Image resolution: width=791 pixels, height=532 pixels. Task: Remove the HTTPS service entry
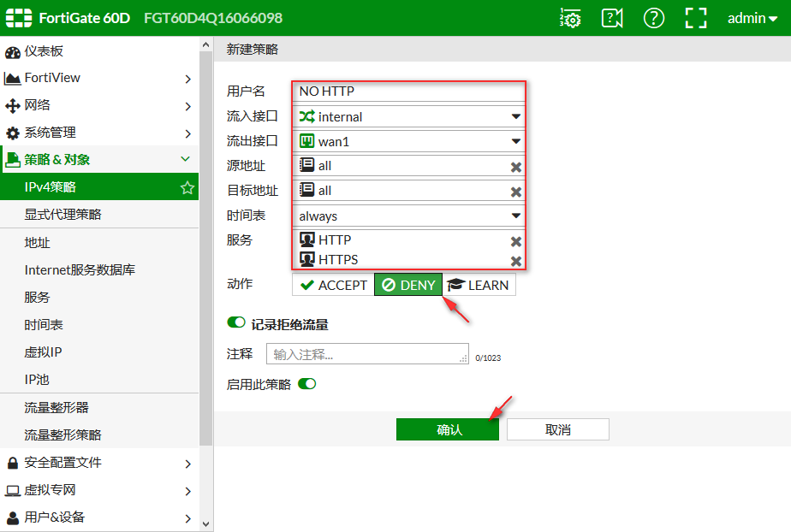515,261
